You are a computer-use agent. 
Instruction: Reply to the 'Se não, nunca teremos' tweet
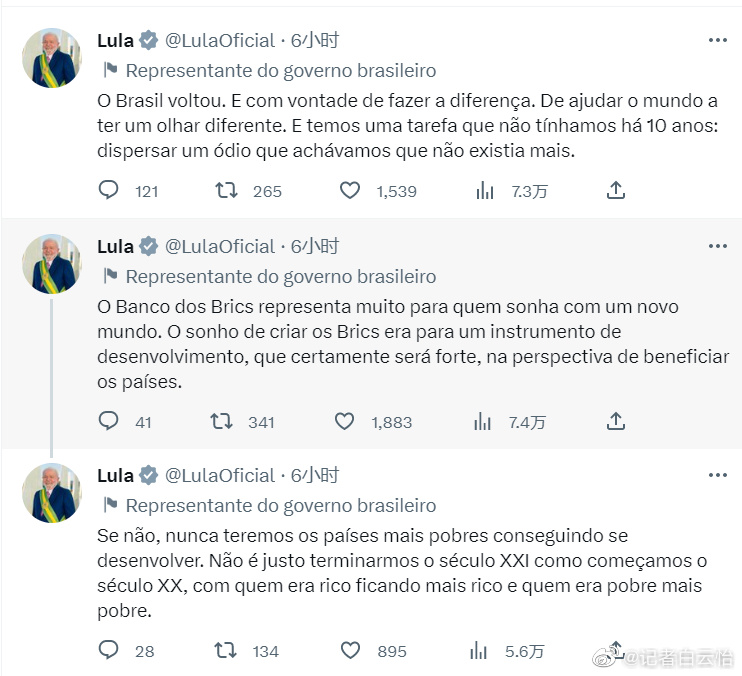tap(109, 650)
